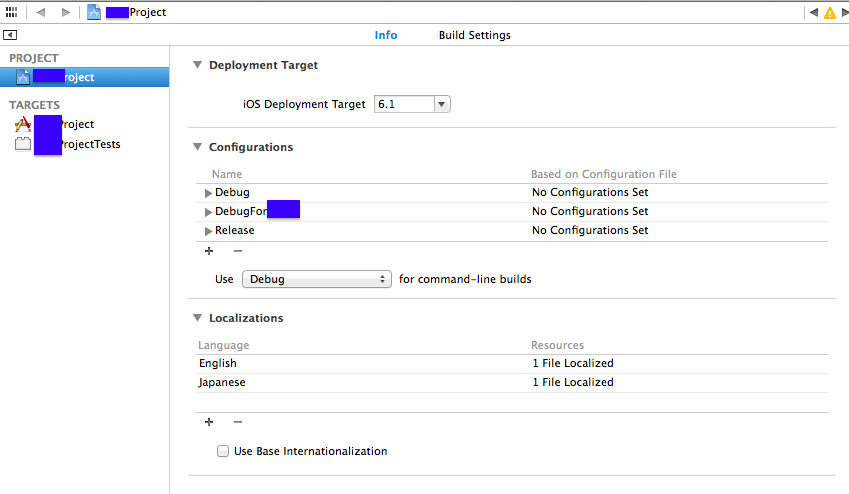Add a new configuration with plus button
The width and height of the screenshot is (849, 494).
tap(209, 251)
